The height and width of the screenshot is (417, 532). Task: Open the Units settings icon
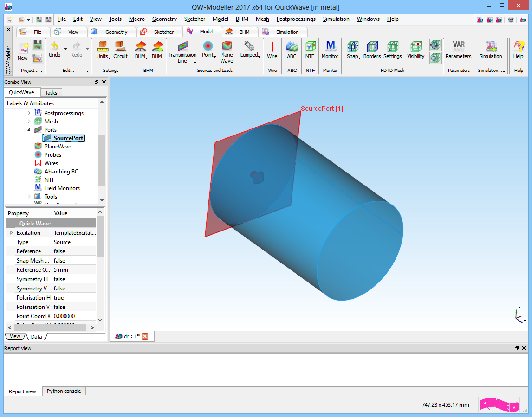click(103, 46)
